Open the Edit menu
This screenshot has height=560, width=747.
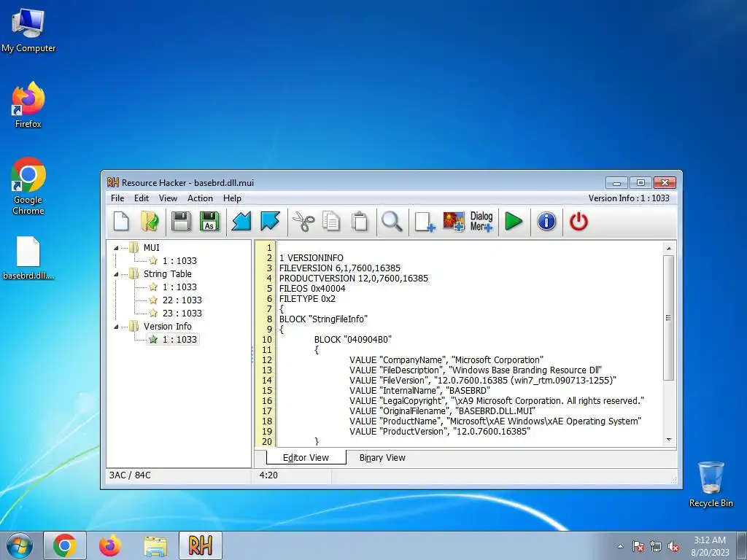tap(142, 198)
